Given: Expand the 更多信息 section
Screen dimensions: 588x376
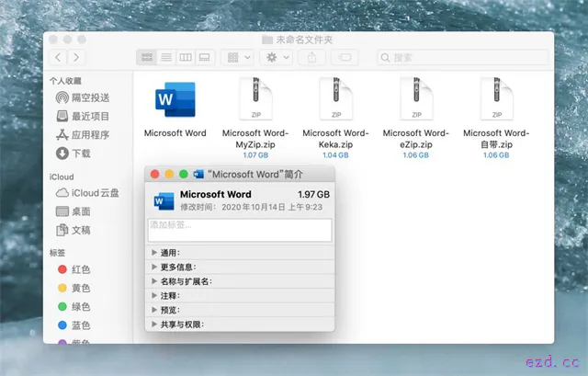Looking at the screenshot, I should pos(154,267).
